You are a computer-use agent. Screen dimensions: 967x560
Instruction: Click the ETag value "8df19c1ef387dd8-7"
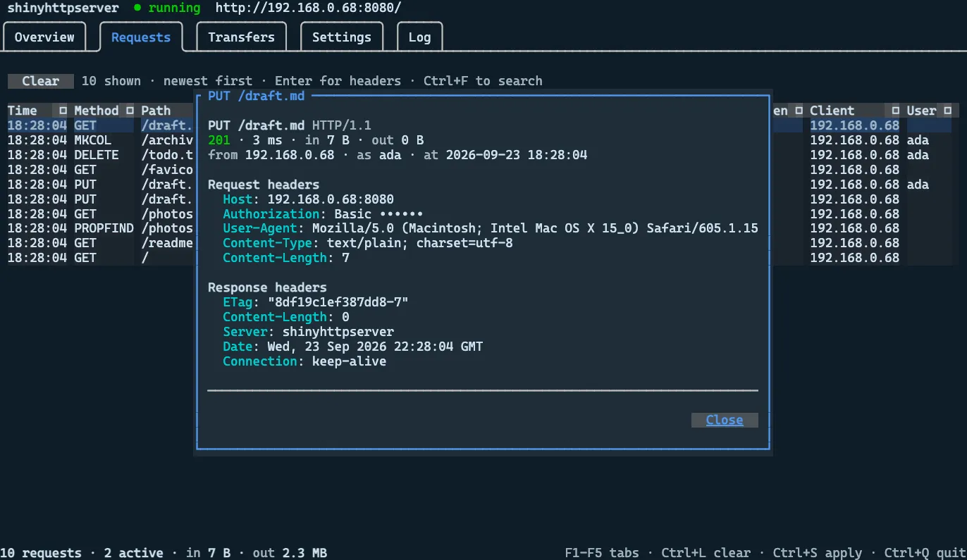pos(338,302)
